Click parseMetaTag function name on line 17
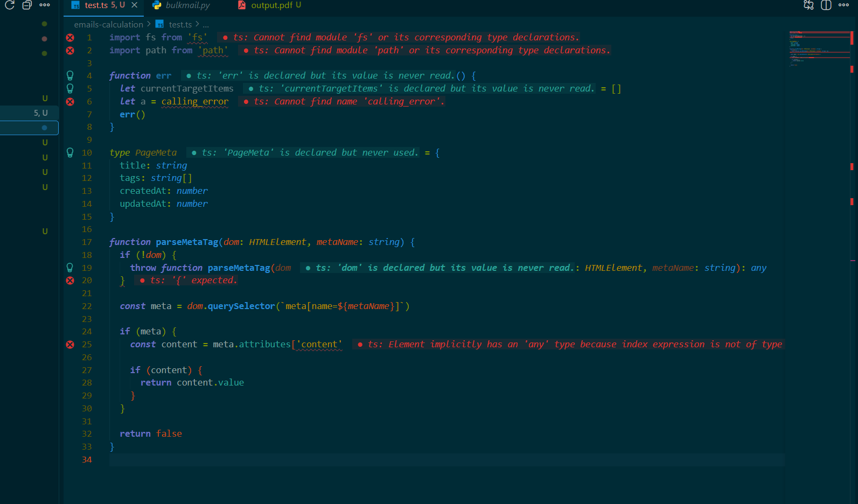The width and height of the screenshot is (858, 504). (187, 242)
